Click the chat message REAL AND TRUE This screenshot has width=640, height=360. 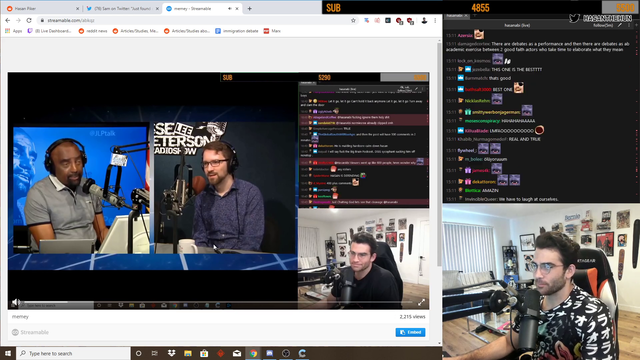524,139
